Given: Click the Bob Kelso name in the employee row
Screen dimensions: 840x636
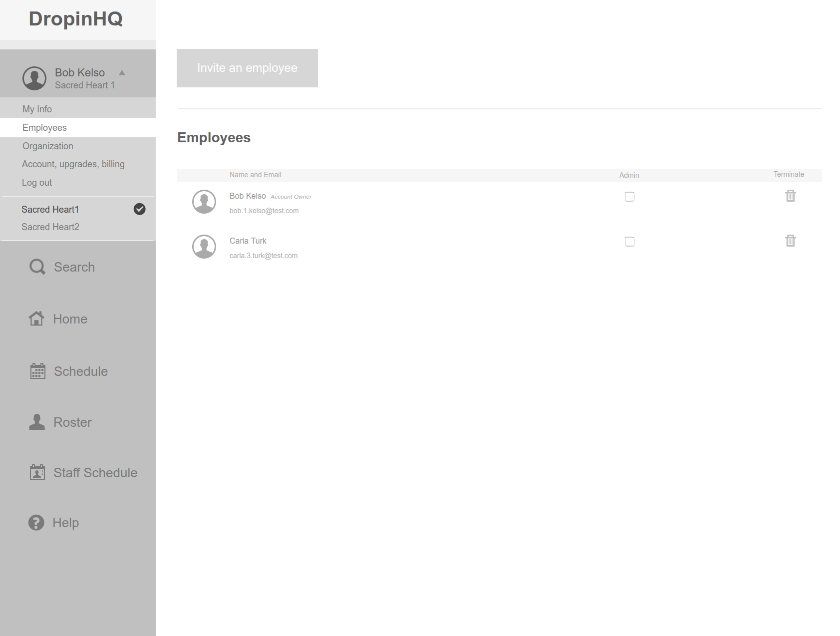Looking at the screenshot, I should (248, 196).
